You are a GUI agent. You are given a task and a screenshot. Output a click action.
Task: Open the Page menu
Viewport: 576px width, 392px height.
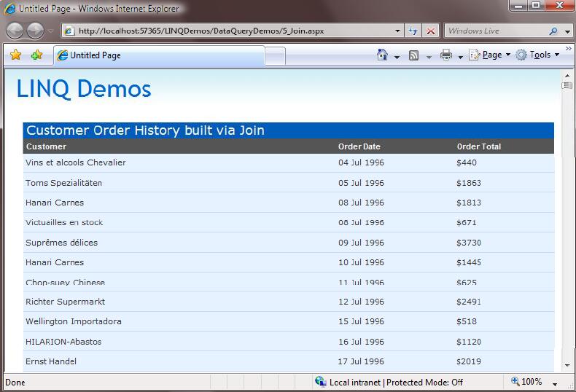(490, 55)
